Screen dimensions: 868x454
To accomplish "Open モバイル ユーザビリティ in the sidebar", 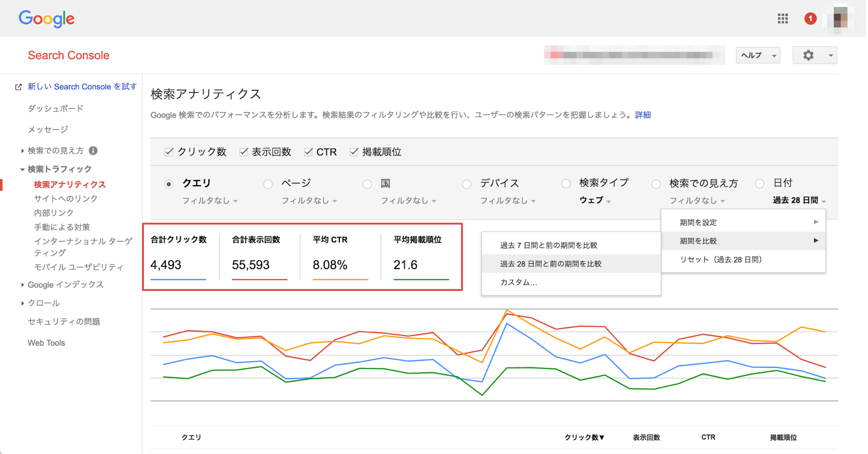I will (x=79, y=267).
